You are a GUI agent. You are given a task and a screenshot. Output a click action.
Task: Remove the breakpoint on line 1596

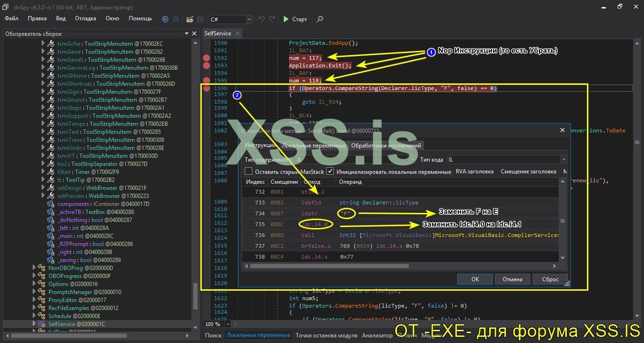point(206,88)
